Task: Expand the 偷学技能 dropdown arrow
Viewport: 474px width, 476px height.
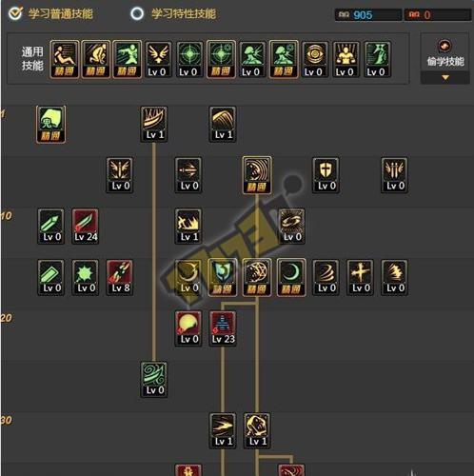Action: tap(445, 77)
